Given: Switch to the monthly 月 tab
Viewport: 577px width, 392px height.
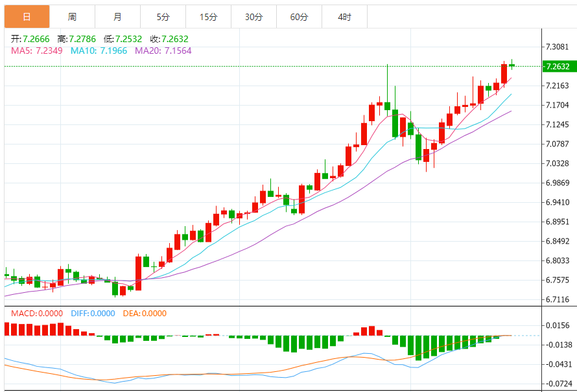Looking at the screenshot, I should (x=117, y=17).
